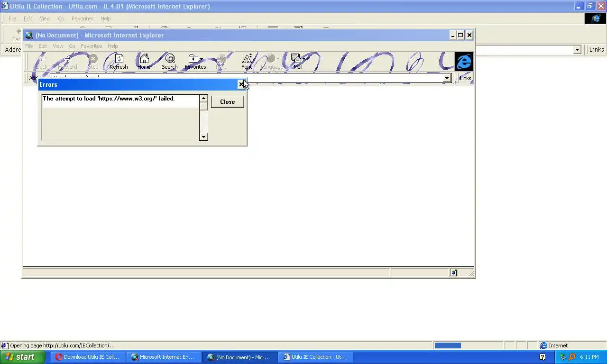Click the orange magnifier tray icon
Screen dimensions: 607x364
click(572, 357)
